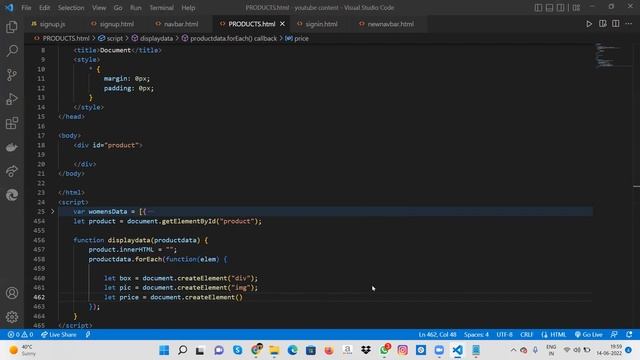The width and height of the screenshot is (640, 360).
Task: Open the Run and Debug view
Action: (12, 99)
